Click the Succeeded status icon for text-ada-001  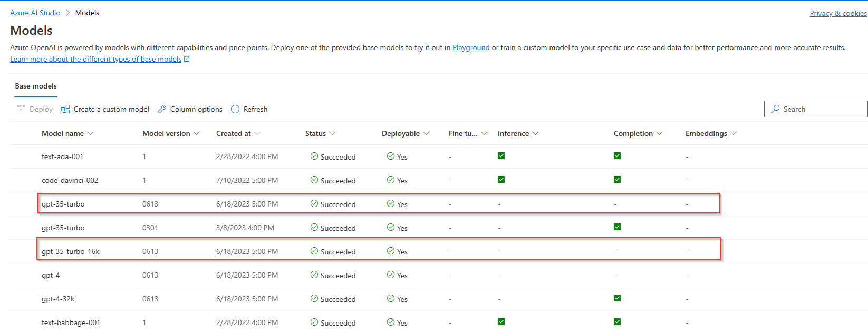pos(314,156)
